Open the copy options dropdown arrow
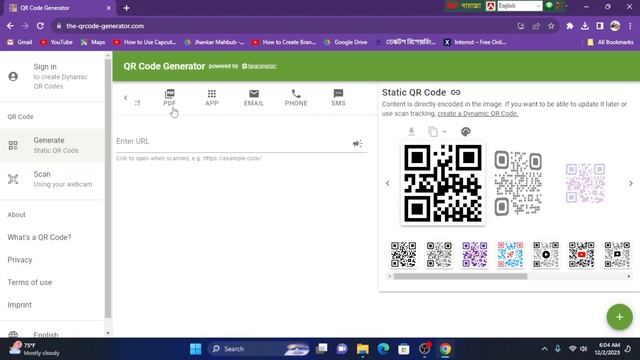 click(444, 131)
